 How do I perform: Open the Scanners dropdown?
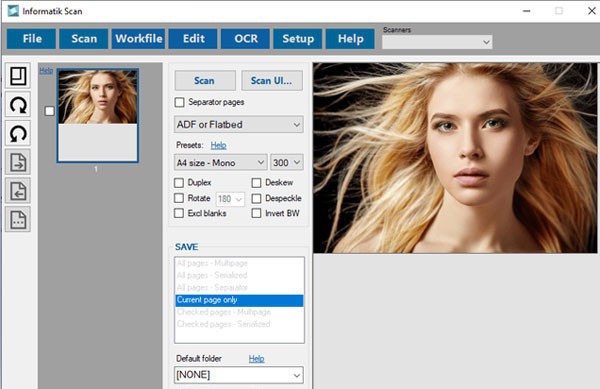coord(437,42)
